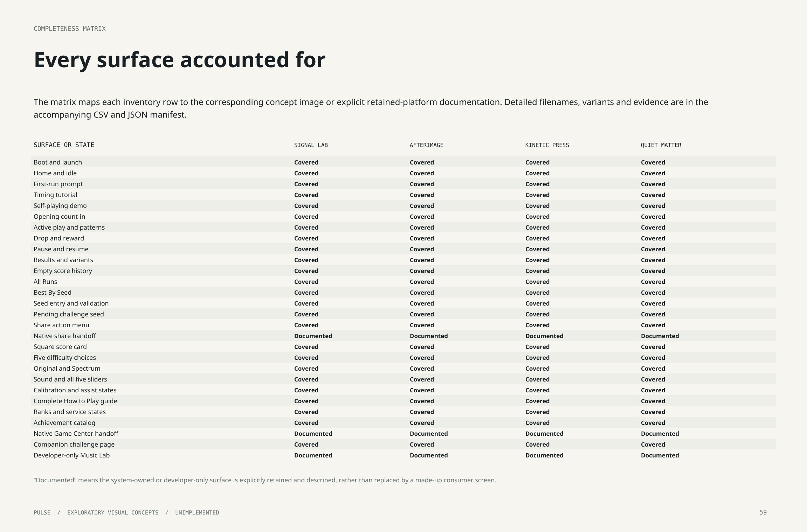Select 'Developer-only Music Lab' row label
Viewport: 807px width, 532px height.
[x=72, y=455]
